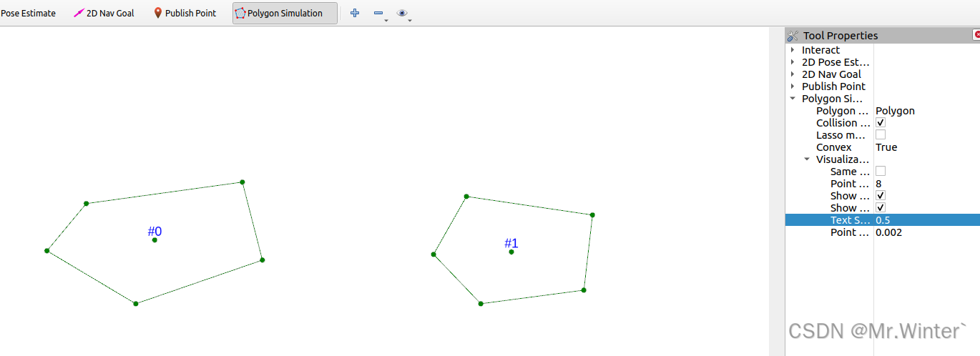Expand the 2D Nav Goal property row
This screenshot has width=980, height=356.
pos(793,74)
